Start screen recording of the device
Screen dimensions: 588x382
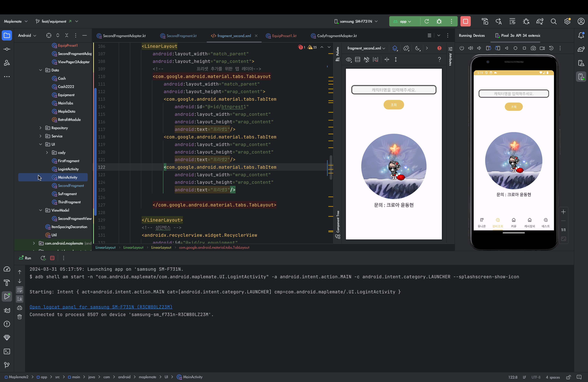(542, 48)
